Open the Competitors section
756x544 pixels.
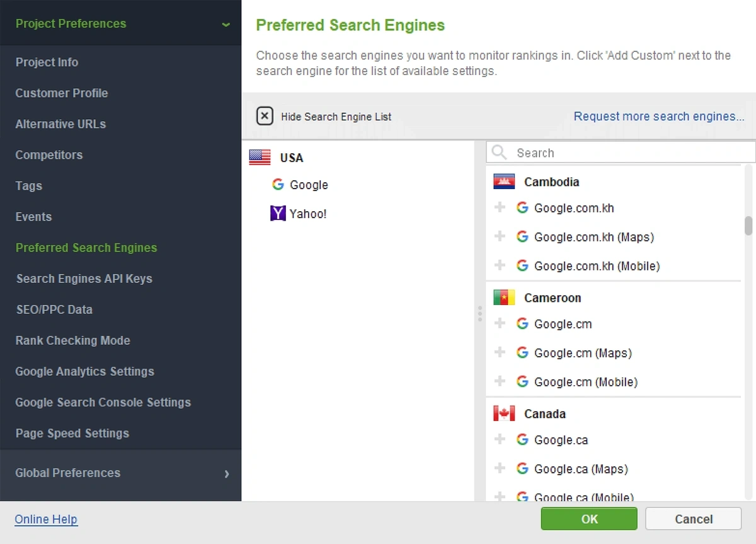coord(49,155)
